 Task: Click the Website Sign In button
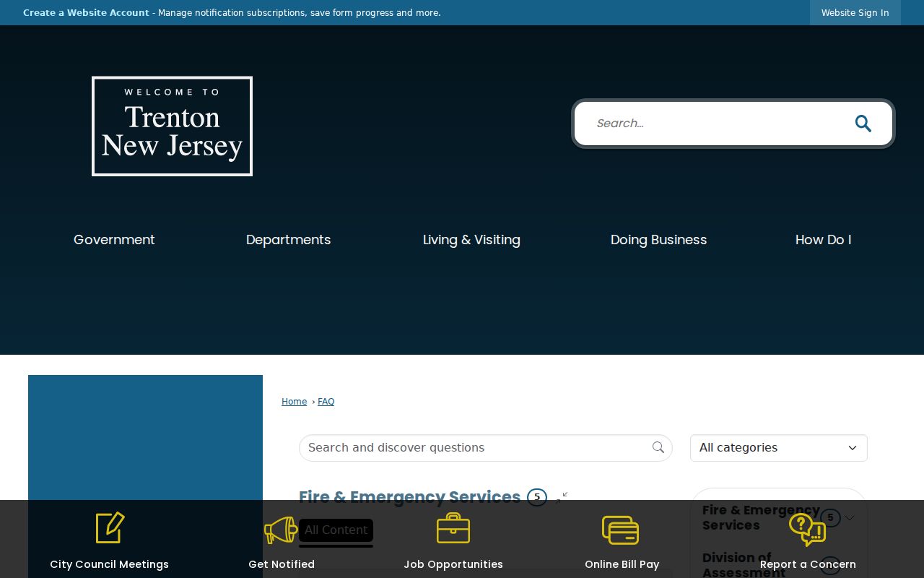coord(855,13)
